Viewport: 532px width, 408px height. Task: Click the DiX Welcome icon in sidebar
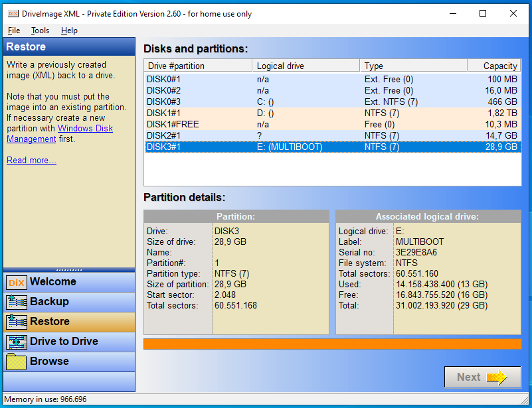click(17, 282)
